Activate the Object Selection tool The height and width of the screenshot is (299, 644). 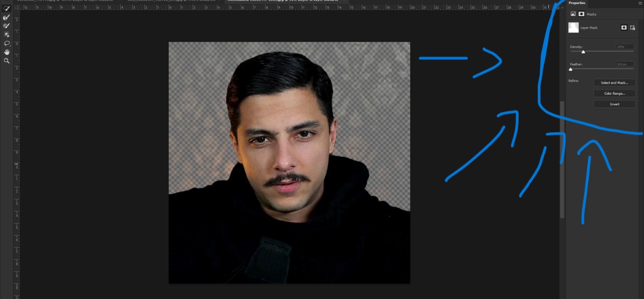coord(7,34)
